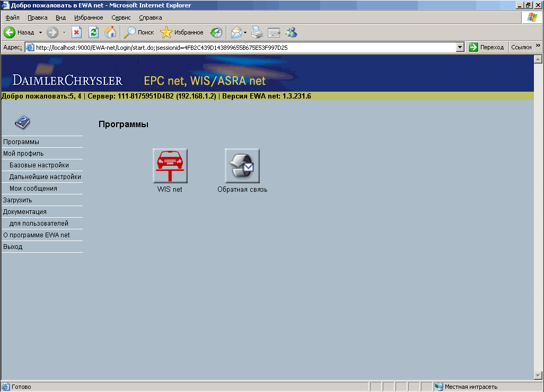544x392 pixels.
Task: Open the Избранное menu in the menu bar
Action: [x=89, y=17]
